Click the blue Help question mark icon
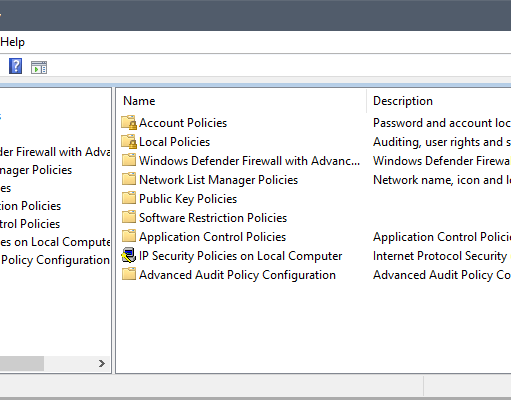Viewport: 511px width, 400px height. 15,66
